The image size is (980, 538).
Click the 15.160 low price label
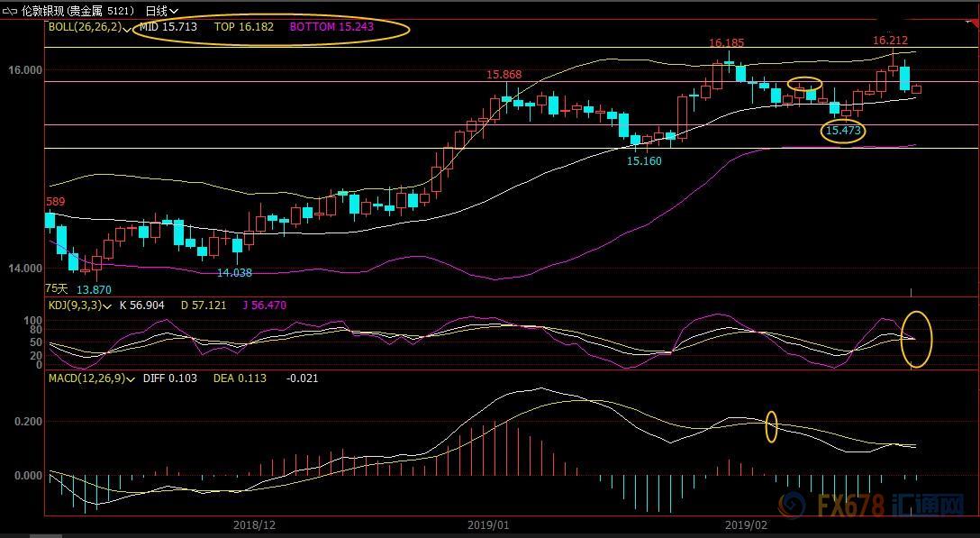644,160
